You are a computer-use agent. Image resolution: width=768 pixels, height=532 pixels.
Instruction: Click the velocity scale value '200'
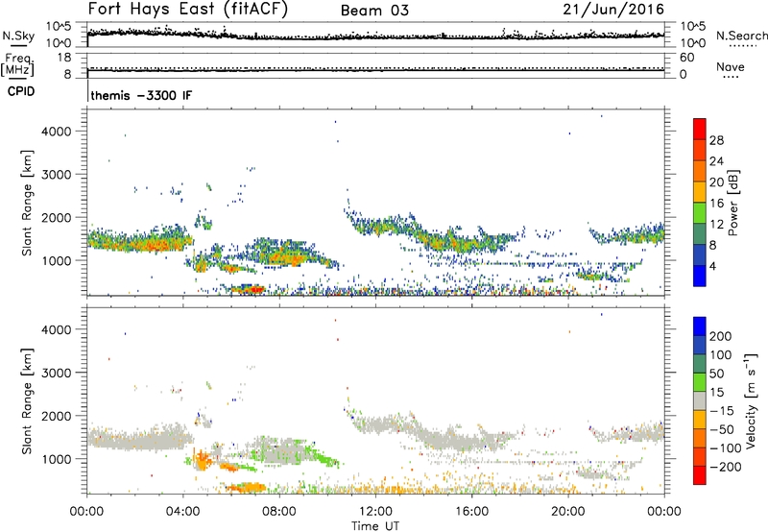(x=721, y=336)
